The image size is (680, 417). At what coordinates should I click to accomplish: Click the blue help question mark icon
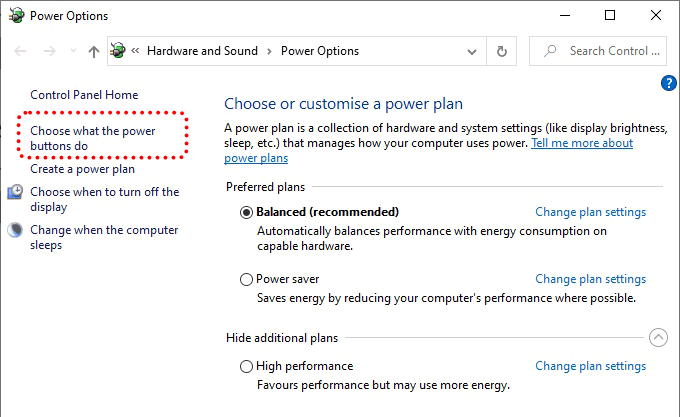pos(670,83)
